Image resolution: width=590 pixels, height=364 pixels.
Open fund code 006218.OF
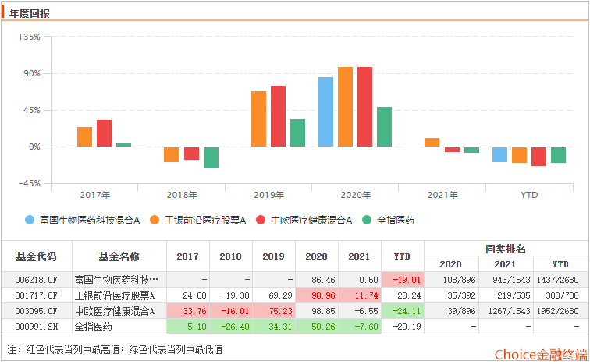(36, 281)
